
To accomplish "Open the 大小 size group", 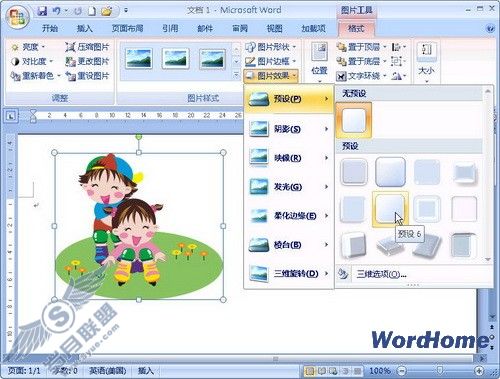I will 427,63.
